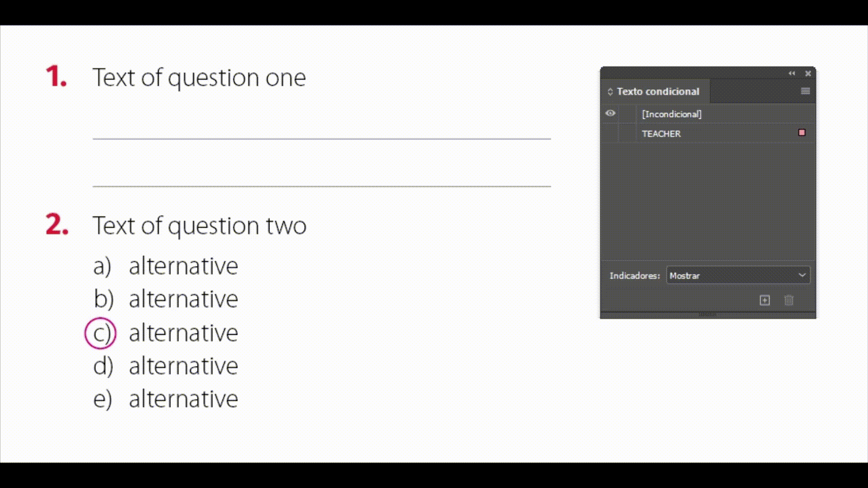Click the eye visibility icon for [Incondicional]
Screen dimensions: 868x488
pyautogui.click(x=611, y=114)
